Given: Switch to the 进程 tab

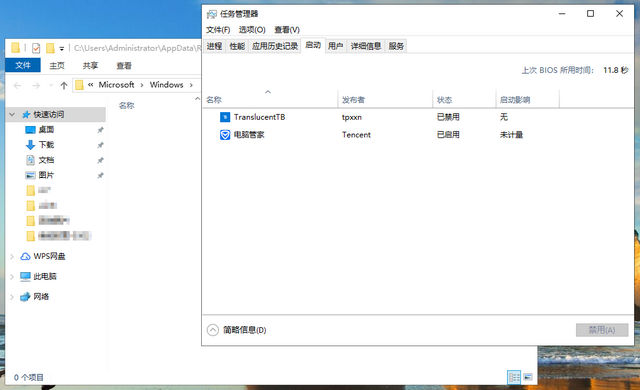Looking at the screenshot, I should pos(214,46).
